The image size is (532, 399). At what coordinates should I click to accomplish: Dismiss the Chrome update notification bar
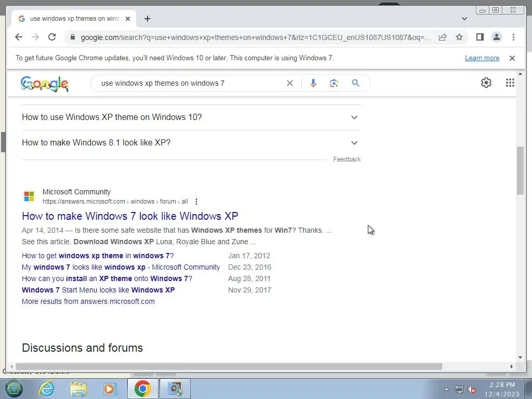pyautogui.click(x=512, y=58)
